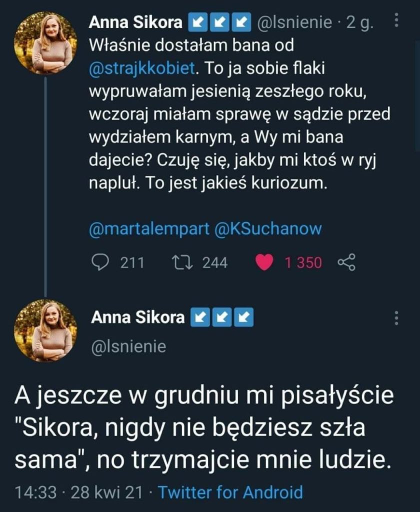Click the Twitter for Android source link
Screen dimensions: 420x512
[x=230, y=492]
